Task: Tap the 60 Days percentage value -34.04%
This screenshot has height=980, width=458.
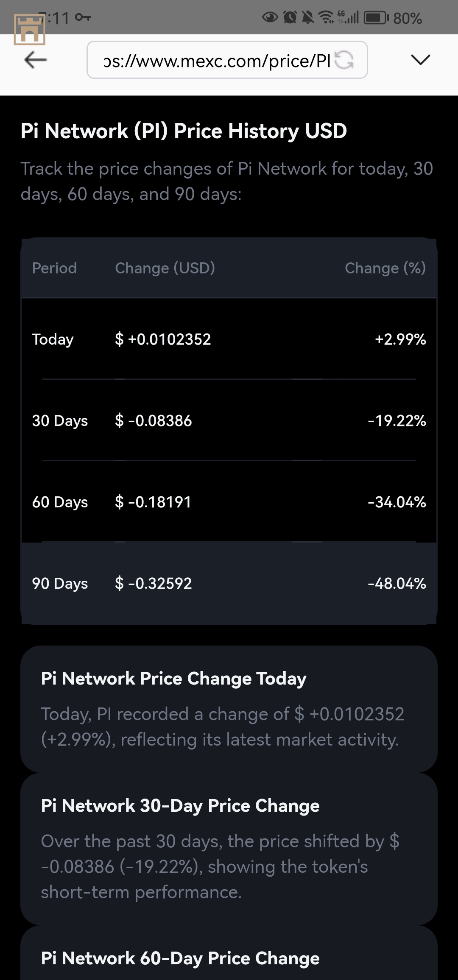Action: tap(397, 502)
